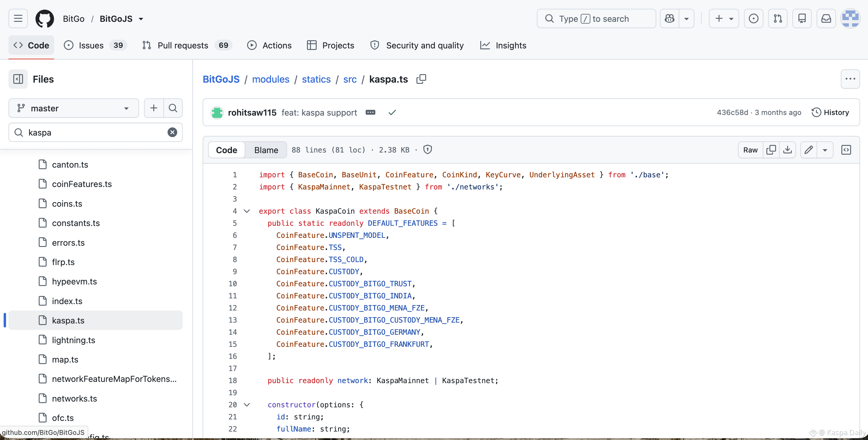Switch to the Issues tab

(x=95, y=45)
